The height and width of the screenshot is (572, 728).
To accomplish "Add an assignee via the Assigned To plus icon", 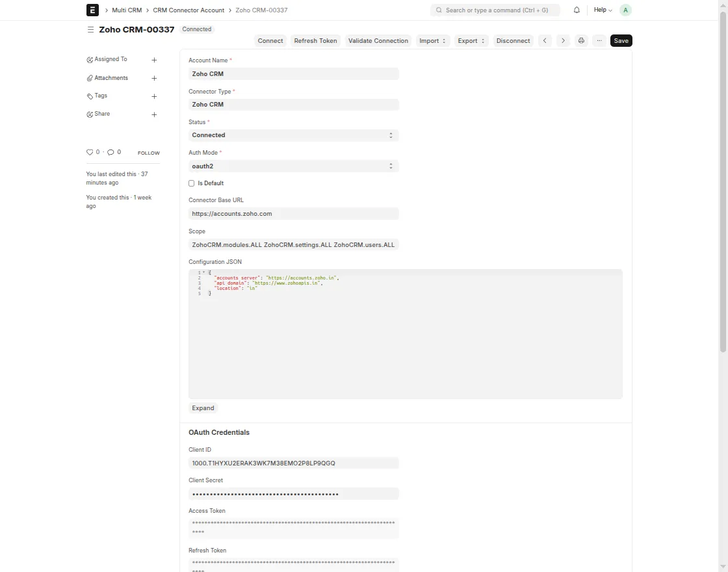I will tap(154, 59).
